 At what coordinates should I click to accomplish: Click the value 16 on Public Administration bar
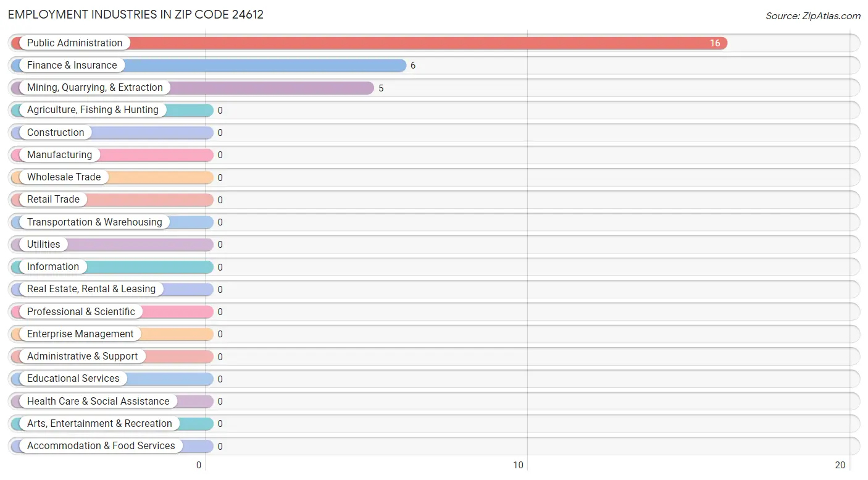click(715, 43)
